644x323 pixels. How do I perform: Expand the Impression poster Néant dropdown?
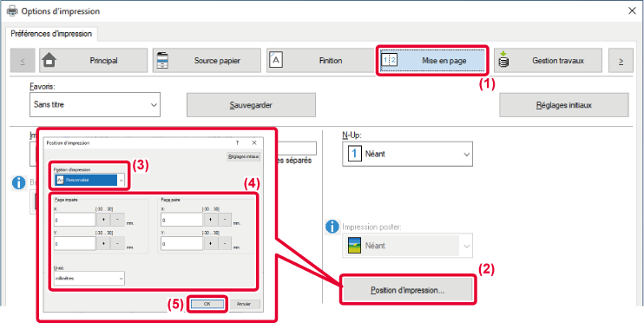click(407, 246)
